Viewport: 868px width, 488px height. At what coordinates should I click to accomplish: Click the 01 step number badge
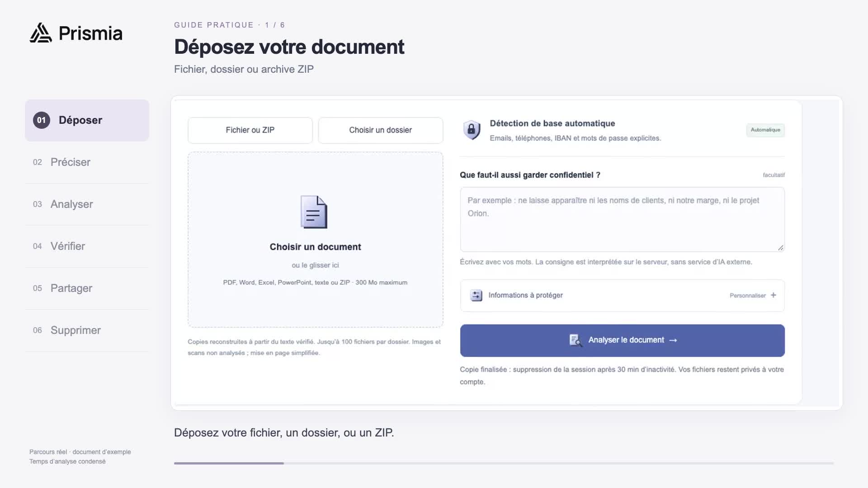(42, 120)
